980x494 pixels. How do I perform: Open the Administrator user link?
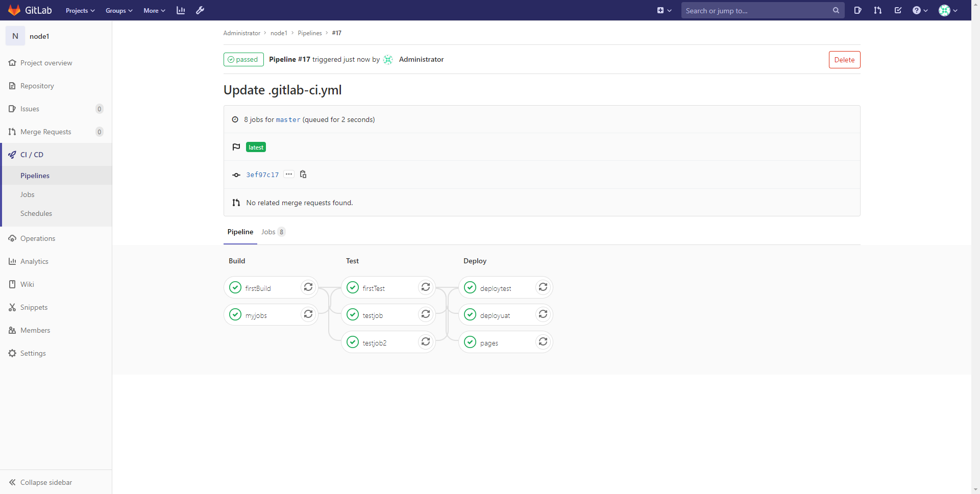(421, 60)
